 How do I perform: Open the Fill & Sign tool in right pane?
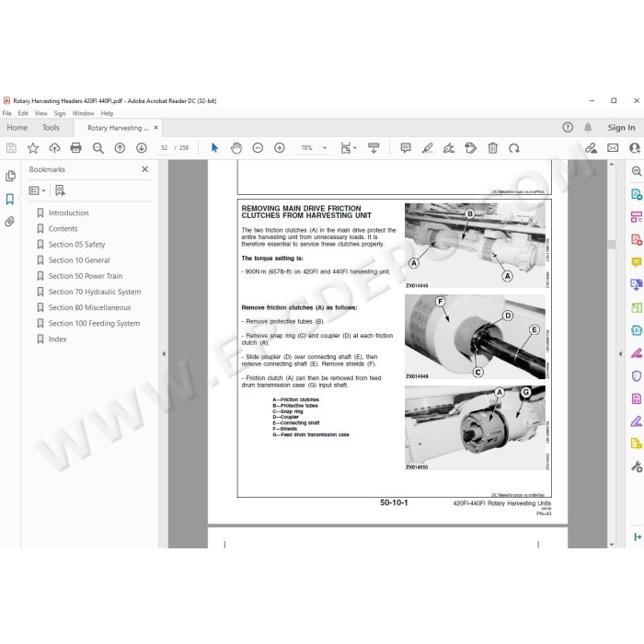(637, 421)
